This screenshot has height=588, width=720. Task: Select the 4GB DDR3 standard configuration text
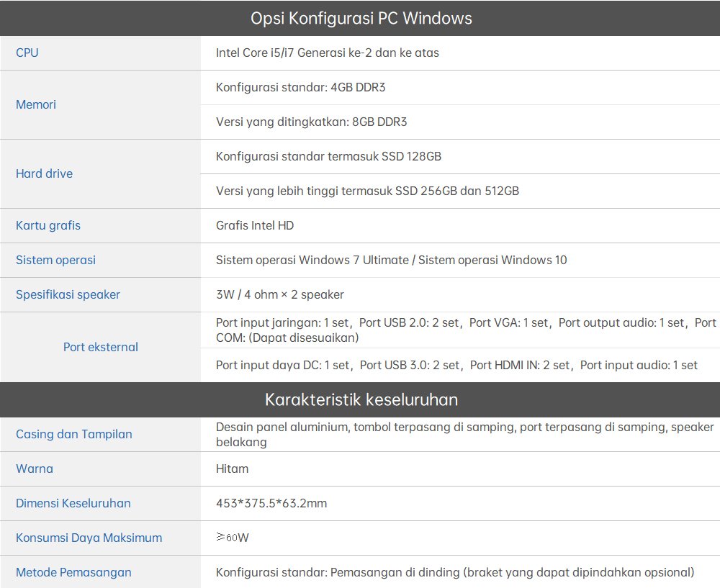pyautogui.click(x=300, y=87)
